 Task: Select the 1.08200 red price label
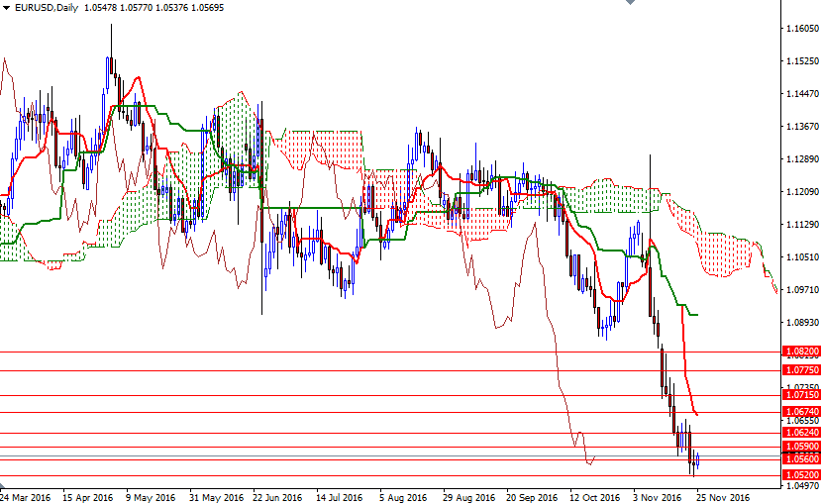[800, 352]
